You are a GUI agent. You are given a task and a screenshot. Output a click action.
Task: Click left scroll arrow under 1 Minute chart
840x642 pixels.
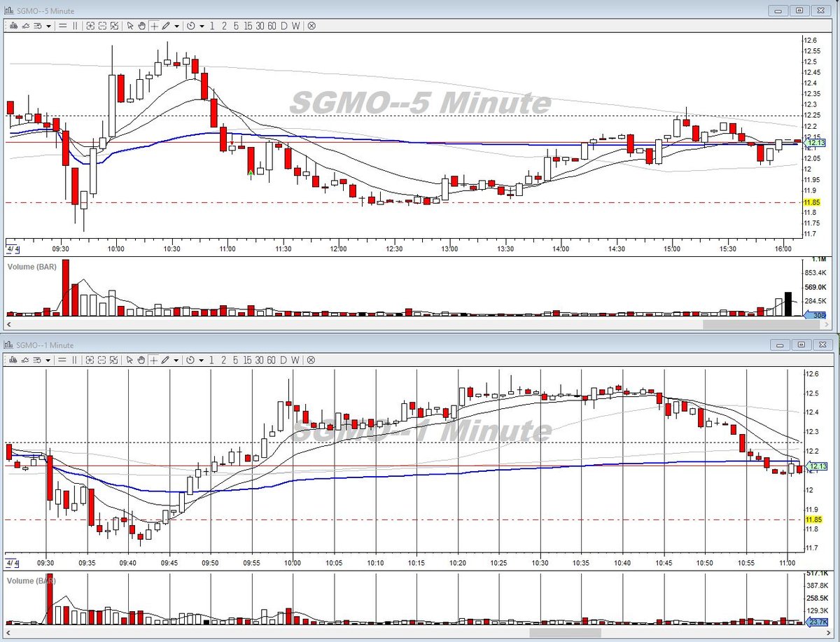[10, 633]
